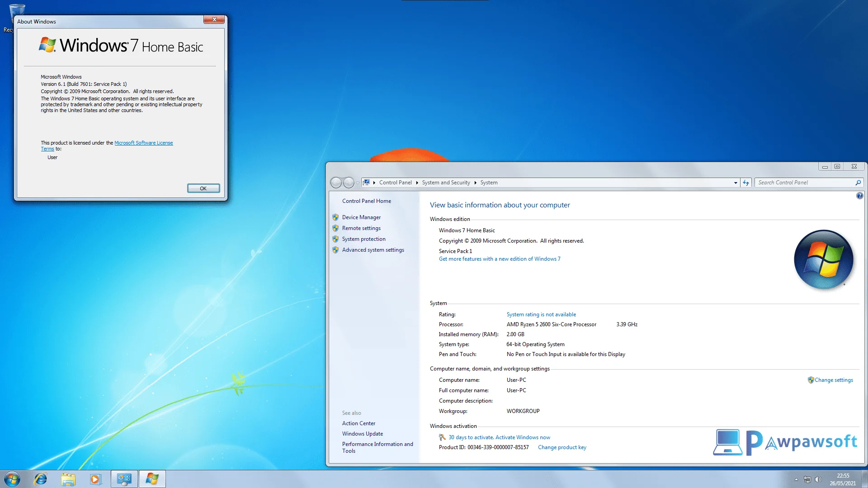
Task: Open Windows Update under See also
Action: click(363, 434)
